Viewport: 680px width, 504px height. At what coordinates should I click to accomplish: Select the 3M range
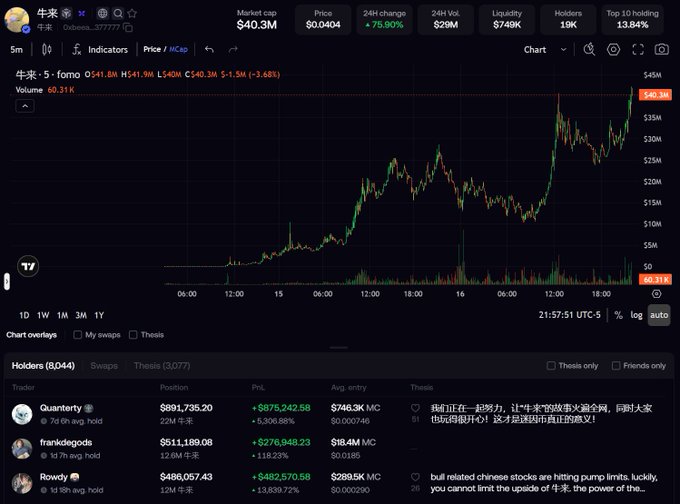[81, 315]
